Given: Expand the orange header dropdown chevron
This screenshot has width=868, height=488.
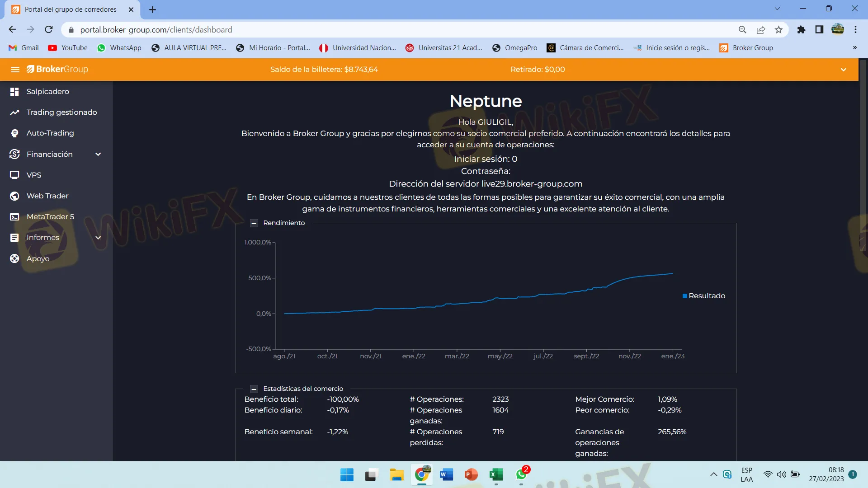Looking at the screenshot, I should (844, 70).
